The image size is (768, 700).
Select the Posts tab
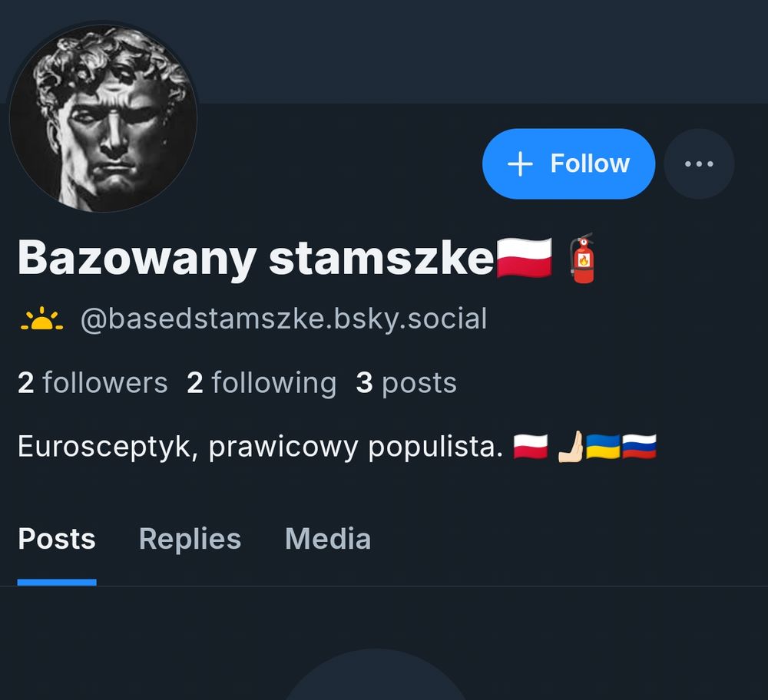pos(57,539)
